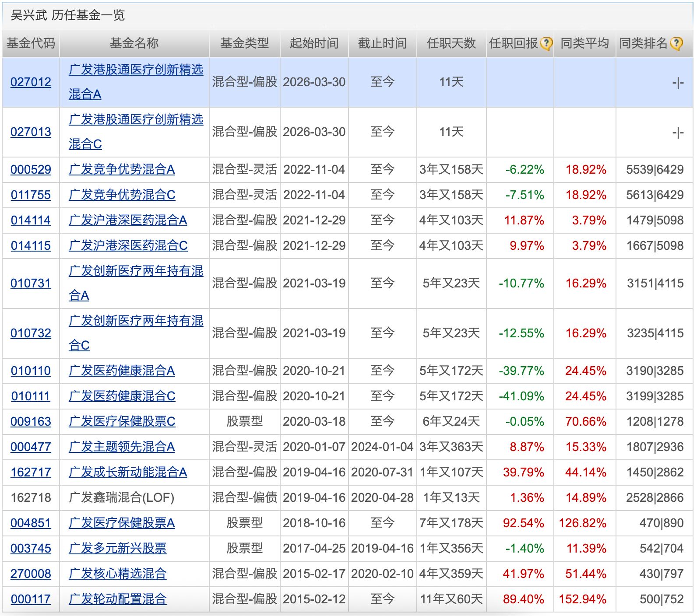Select return value -41.09%
The width and height of the screenshot is (697, 616).
coord(521,396)
